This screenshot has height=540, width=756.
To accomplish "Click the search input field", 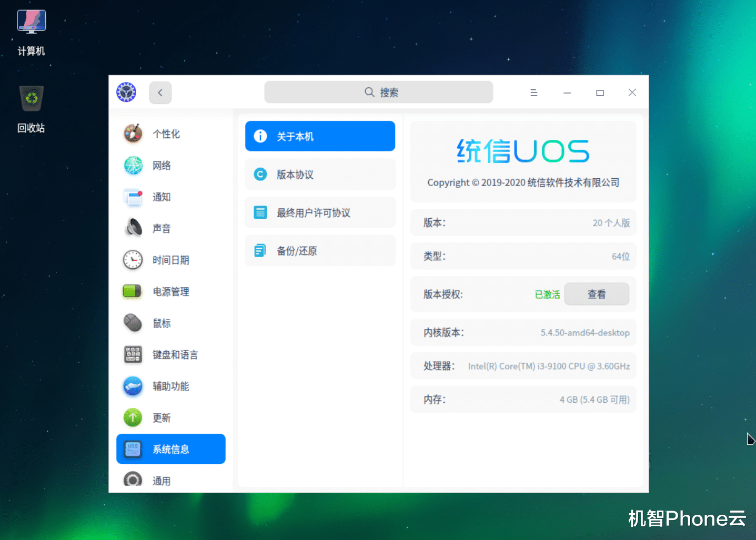I will tap(378, 92).
